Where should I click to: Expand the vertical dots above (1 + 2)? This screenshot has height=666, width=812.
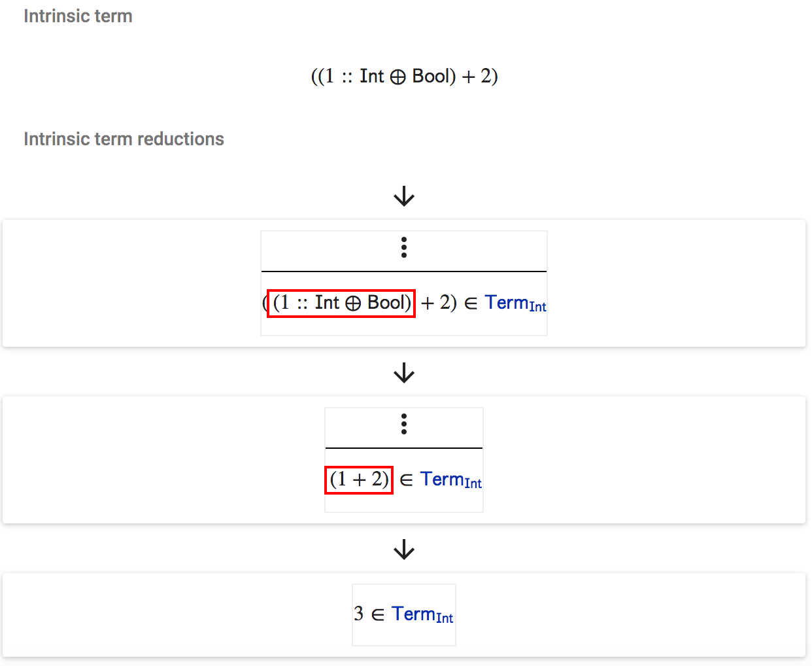click(404, 424)
